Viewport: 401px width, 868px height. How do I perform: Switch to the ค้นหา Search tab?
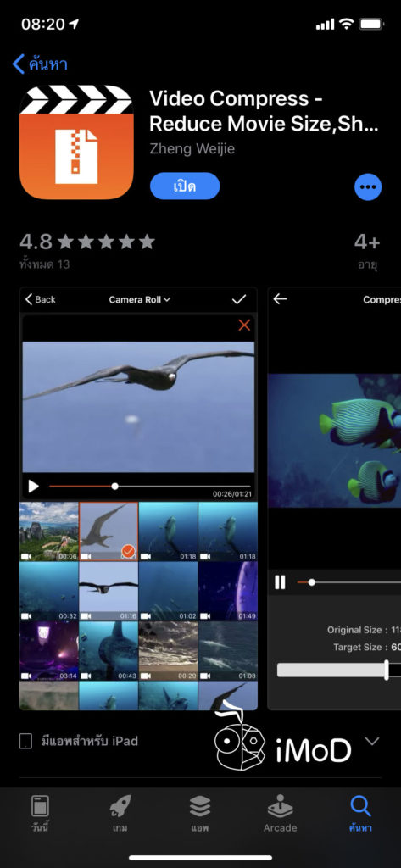(360, 814)
